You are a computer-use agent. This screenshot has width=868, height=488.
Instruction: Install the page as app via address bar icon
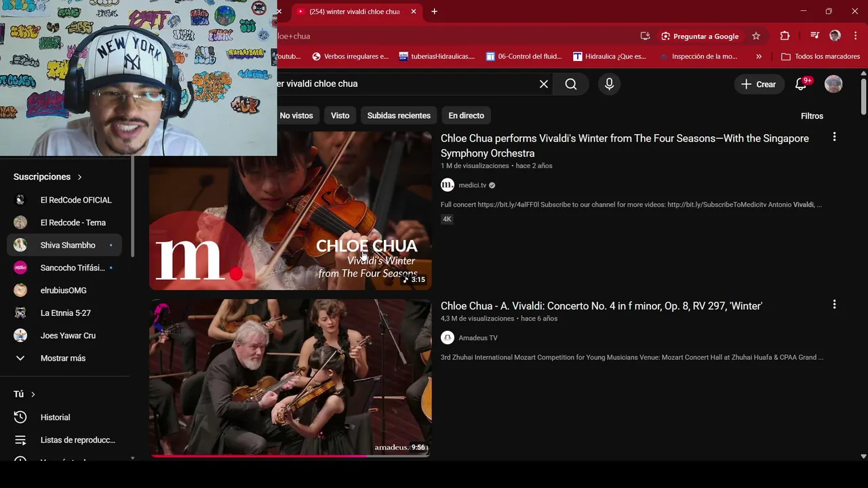point(645,36)
